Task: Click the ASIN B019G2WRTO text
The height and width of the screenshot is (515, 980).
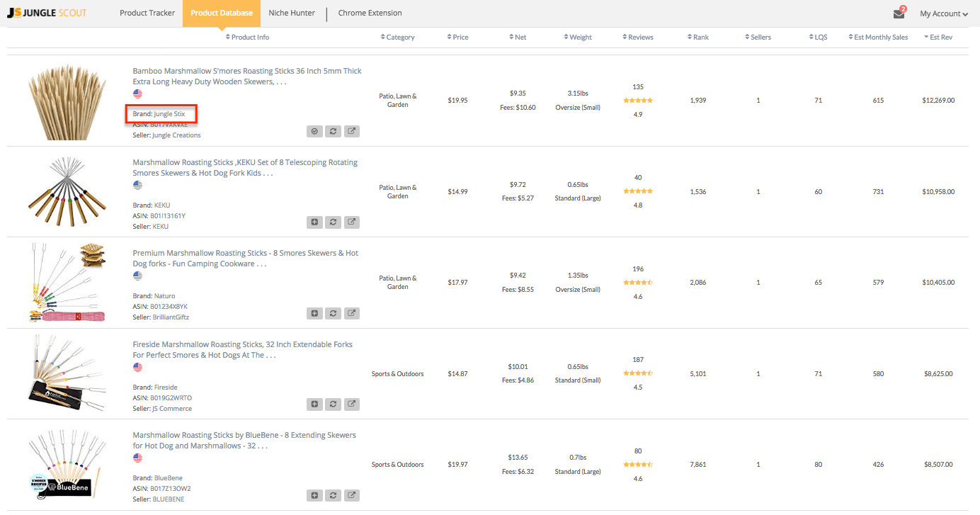Action: coord(171,398)
